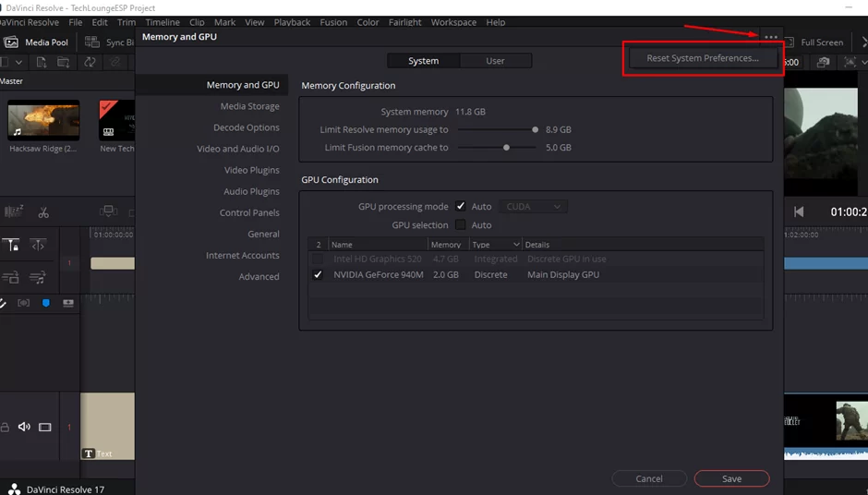
Task: Mute the track with speaker icon
Action: (x=24, y=427)
